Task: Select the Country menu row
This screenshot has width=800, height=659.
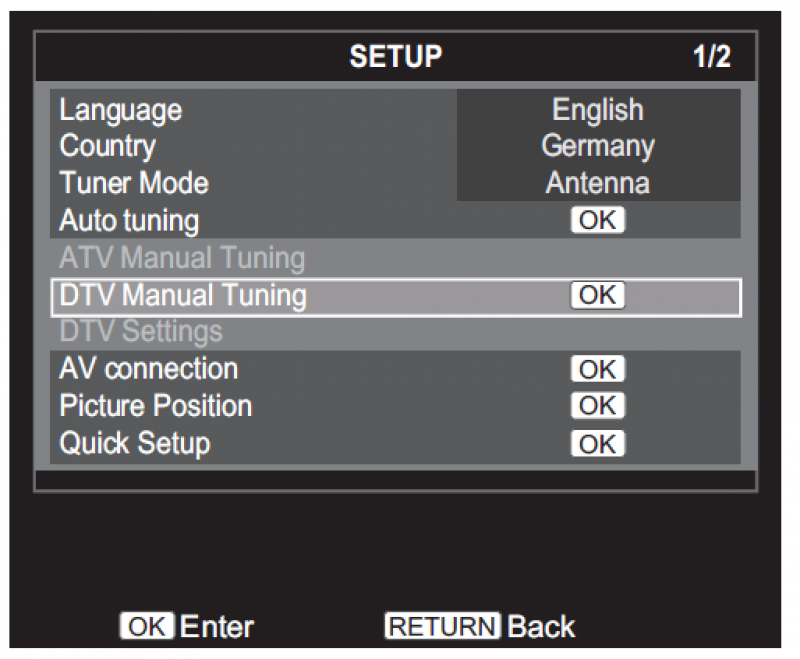Action: tap(395, 146)
